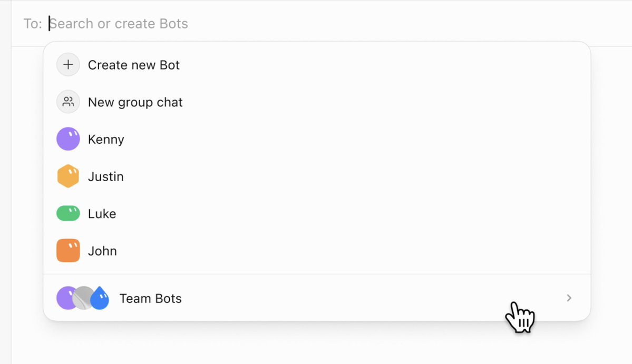Select Justin's yellow hexagon avatar
The image size is (632, 364).
(x=68, y=176)
